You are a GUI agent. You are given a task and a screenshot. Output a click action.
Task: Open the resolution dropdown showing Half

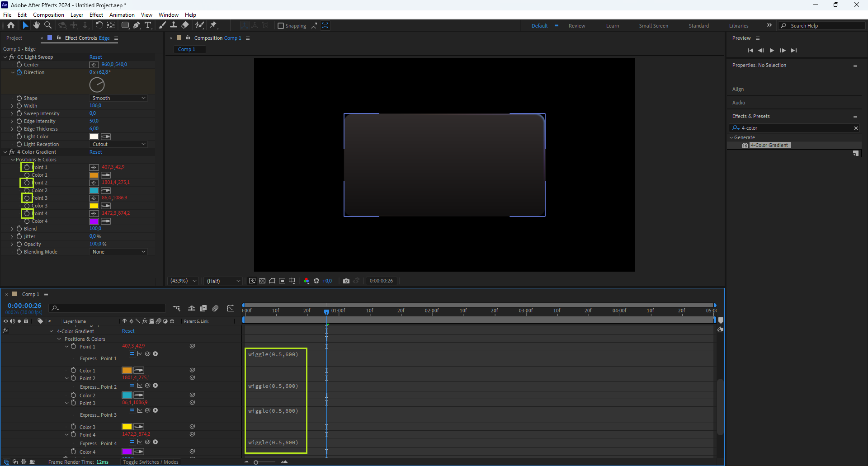coord(223,281)
